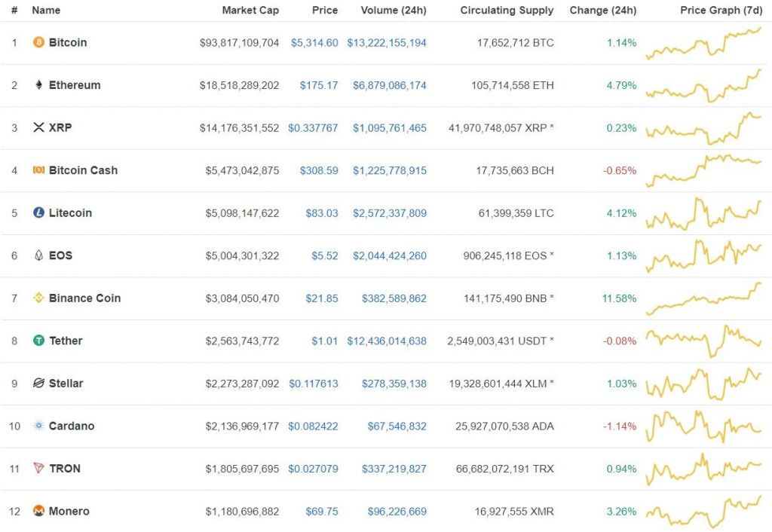Open the Bitcoin name link
The width and height of the screenshot is (772, 532).
pos(68,42)
